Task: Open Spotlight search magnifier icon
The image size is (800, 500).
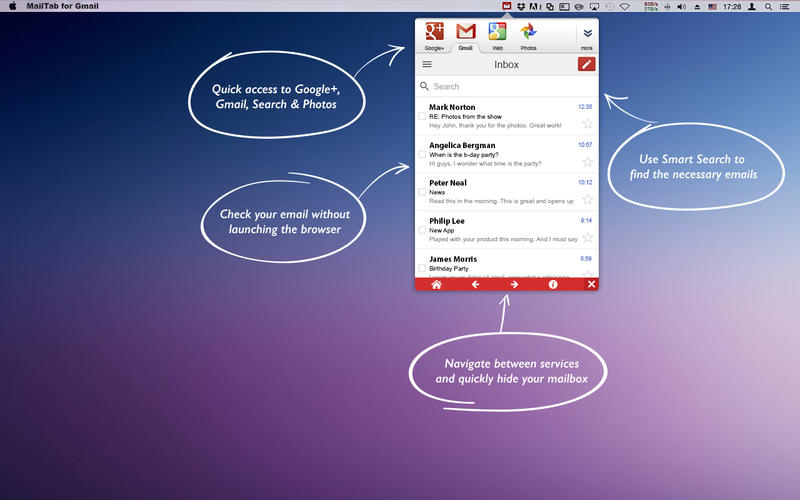Action: (x=768, y=7)
